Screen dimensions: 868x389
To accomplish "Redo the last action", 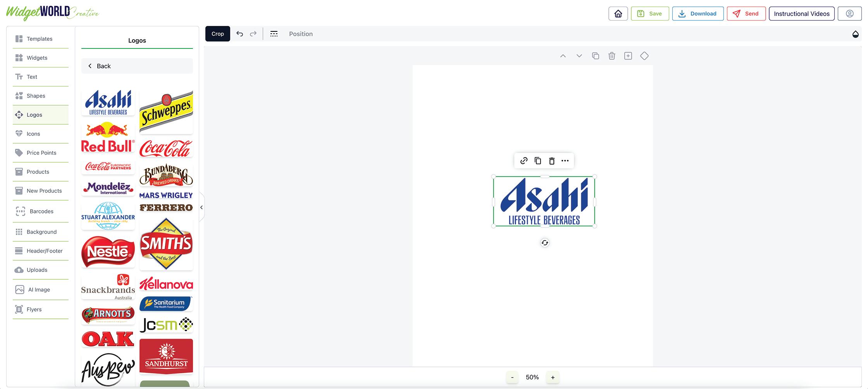I will (253, 34).
